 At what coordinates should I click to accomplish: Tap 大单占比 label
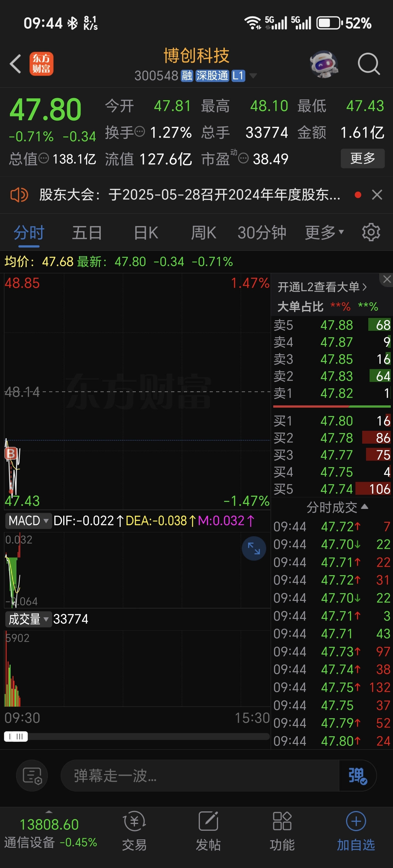point(300,307)
